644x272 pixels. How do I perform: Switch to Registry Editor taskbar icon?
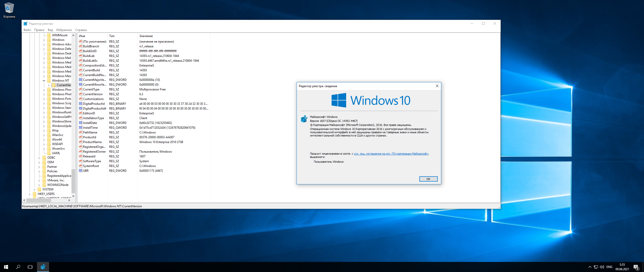pos(43,267)
